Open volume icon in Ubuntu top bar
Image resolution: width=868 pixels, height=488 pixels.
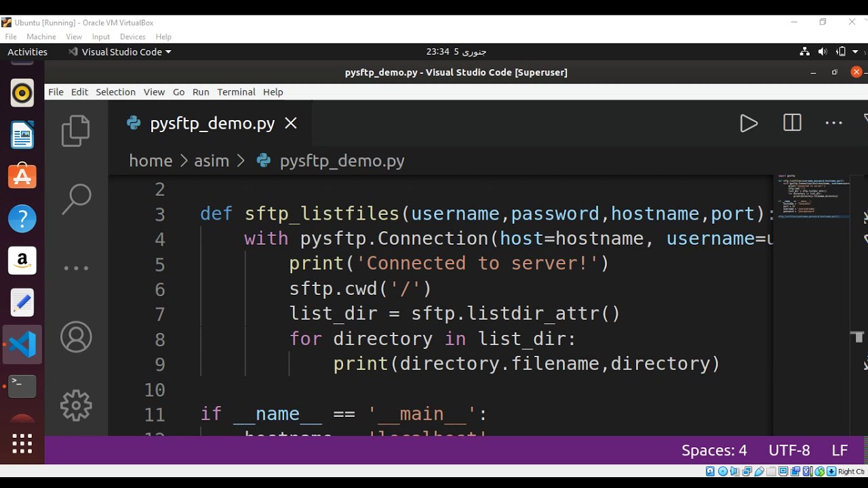click(823, 52)
